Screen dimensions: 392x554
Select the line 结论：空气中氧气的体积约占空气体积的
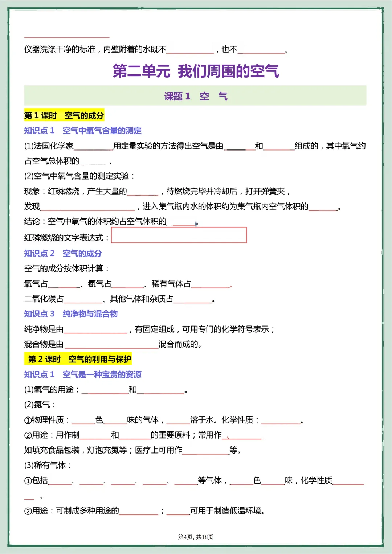tap(95, 221)
